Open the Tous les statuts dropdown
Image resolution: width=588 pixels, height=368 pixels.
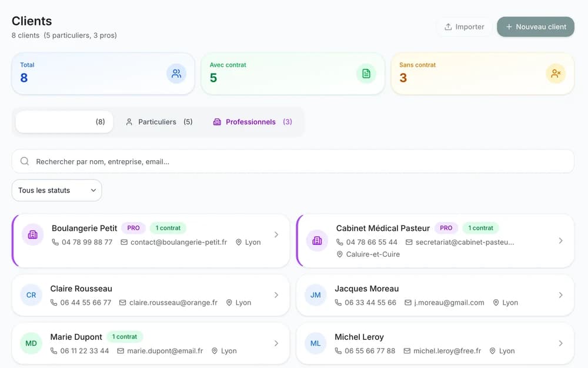(x=56, y=190)
